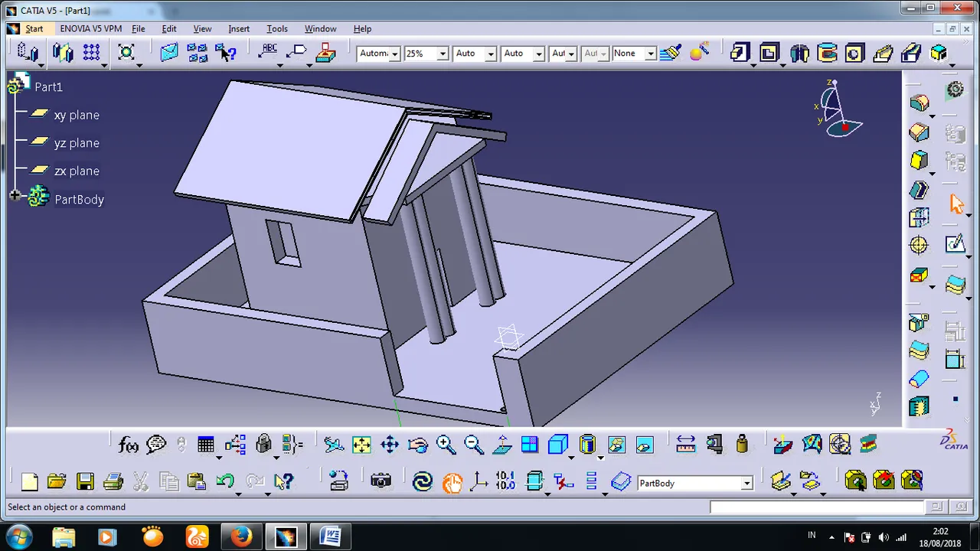Viewport: 980px width, 551px height.
Task: Click the Rib tool icon
Action: [x=883, y=53]
